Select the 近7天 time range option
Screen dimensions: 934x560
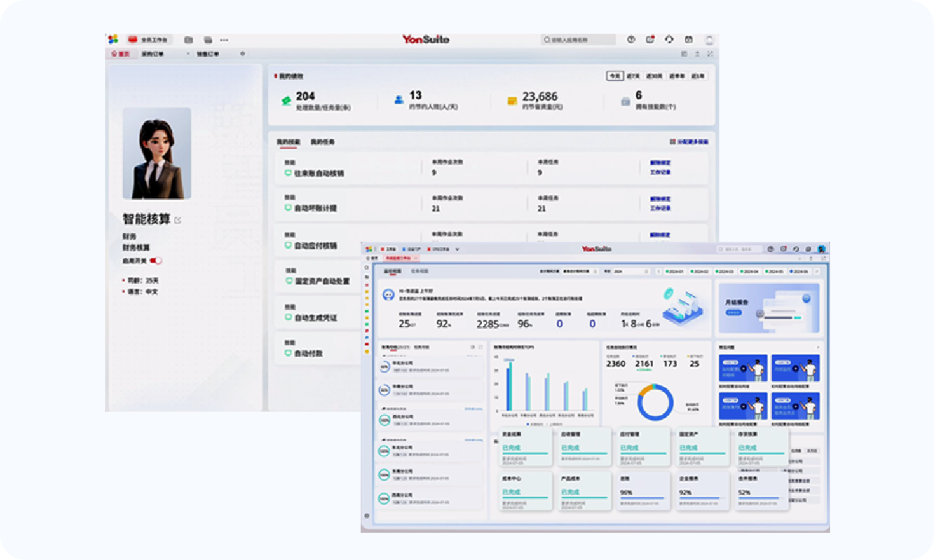click(633, 76)
